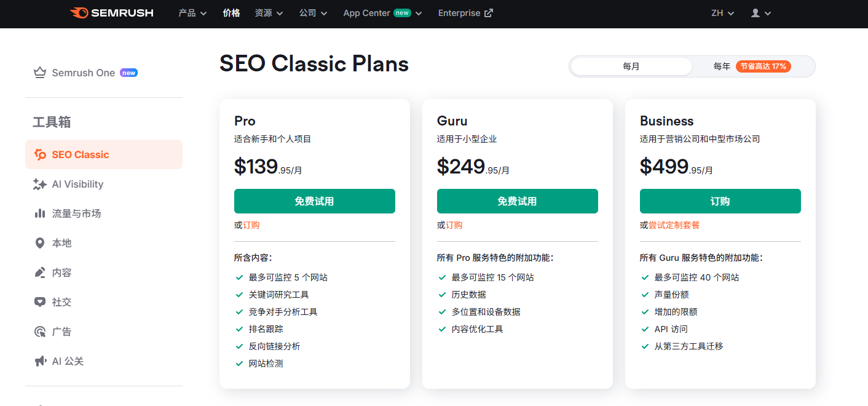Open the user account profile icon
The width and height of the screenshot is (868, 406).
pyautogui.click(x=756, y=13)
